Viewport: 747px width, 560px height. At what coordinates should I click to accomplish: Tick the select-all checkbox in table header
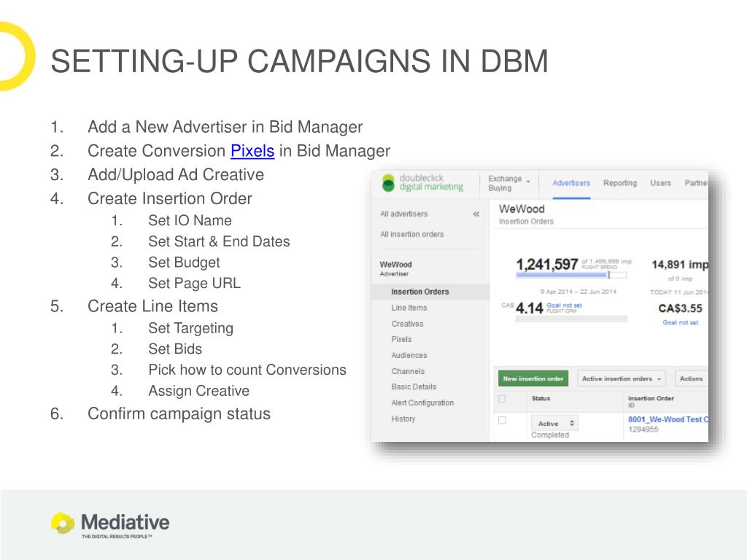click(502, 399)
